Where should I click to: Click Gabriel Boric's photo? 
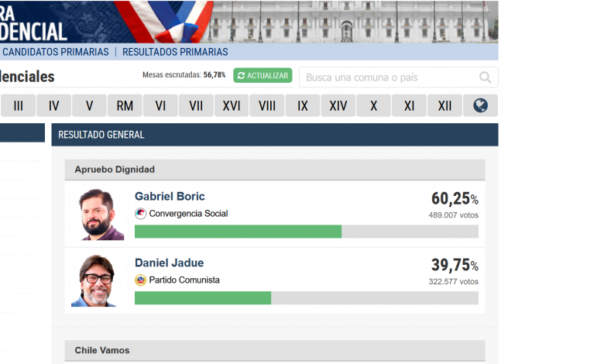pyautogui.click(x=102, y=215)
